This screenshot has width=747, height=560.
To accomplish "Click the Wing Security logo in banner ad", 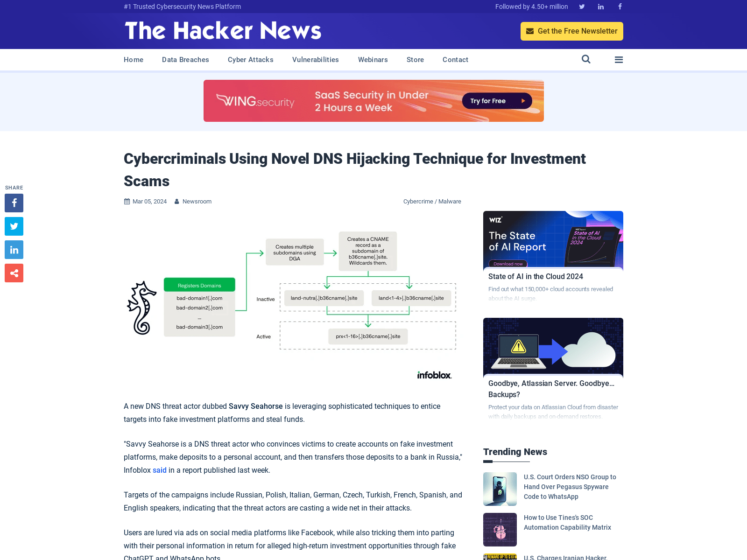I will point(255,101).
